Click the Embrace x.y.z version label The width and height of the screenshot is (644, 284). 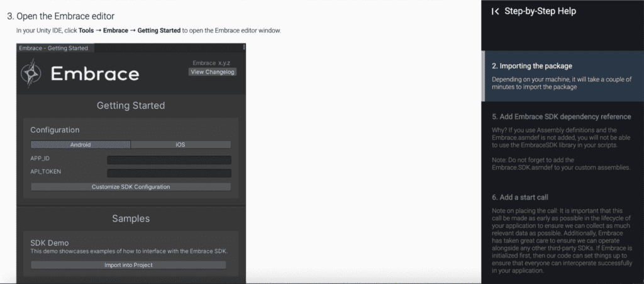pos(211,63)
